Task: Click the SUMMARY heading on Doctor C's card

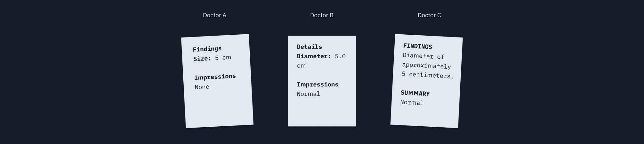Action: click(x=415, y=93)
